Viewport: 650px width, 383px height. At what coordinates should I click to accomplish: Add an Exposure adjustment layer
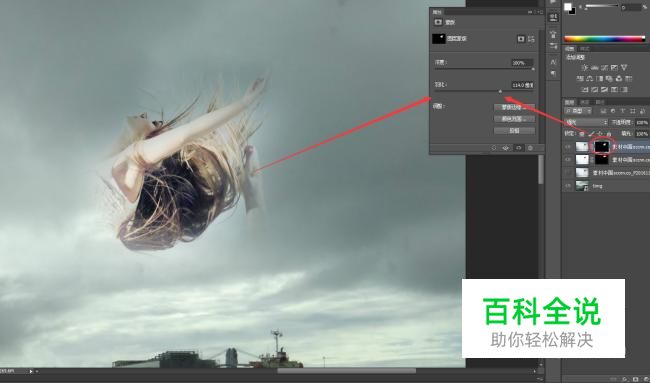(x=614, y=68)
